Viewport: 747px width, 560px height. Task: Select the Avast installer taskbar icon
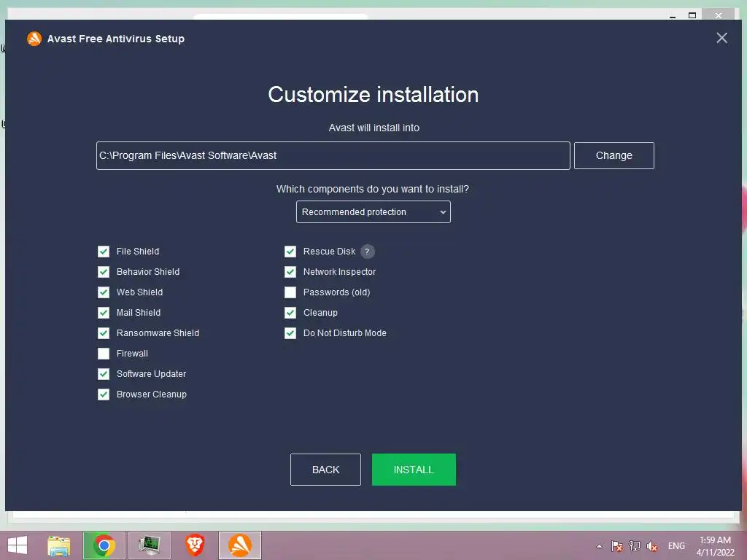(x=239, y=545)
